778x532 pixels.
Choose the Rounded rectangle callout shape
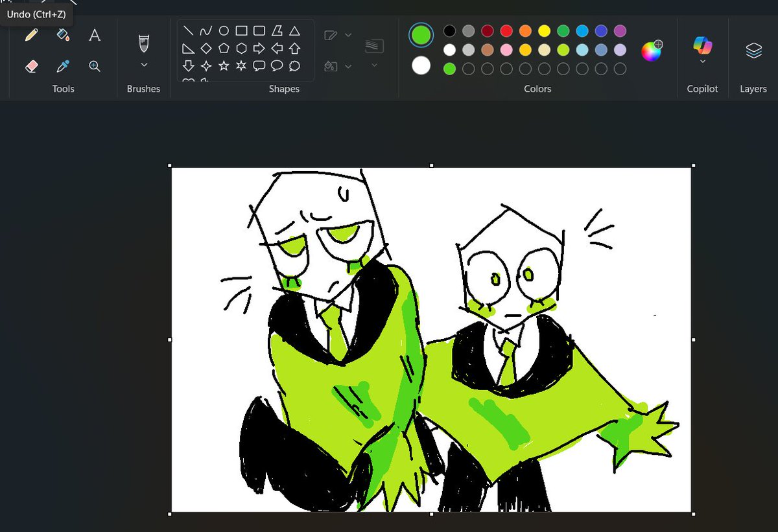pyautogui.click(x=259, y=65)
